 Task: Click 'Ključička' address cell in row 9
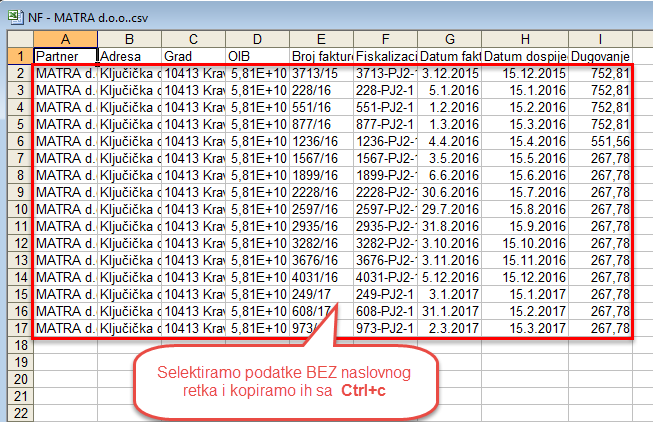[x=130, y=192]
